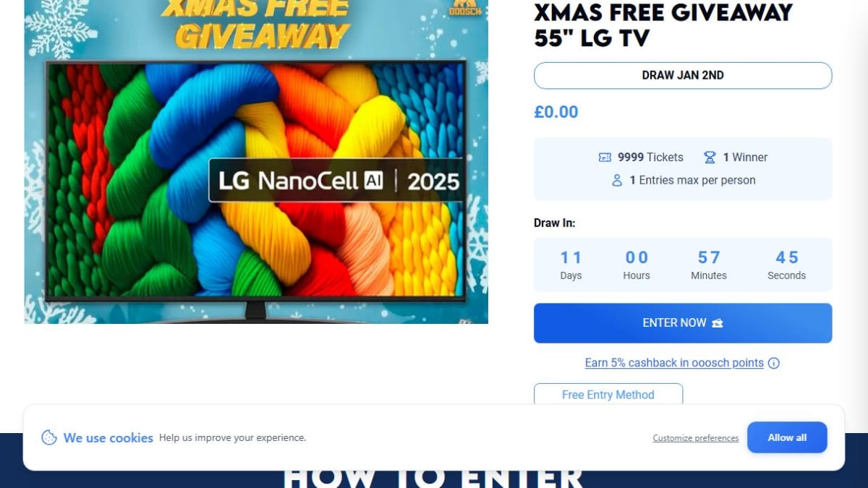The image size is (868, 488).
Task: Open the LG TV product image
Action: tap(256, 162)
